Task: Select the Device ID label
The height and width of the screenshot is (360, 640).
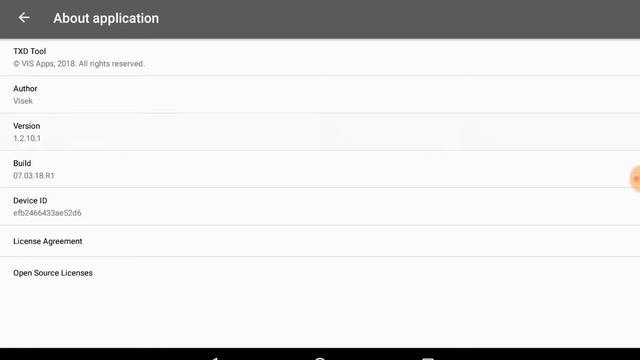Action: tap(30, 200)
